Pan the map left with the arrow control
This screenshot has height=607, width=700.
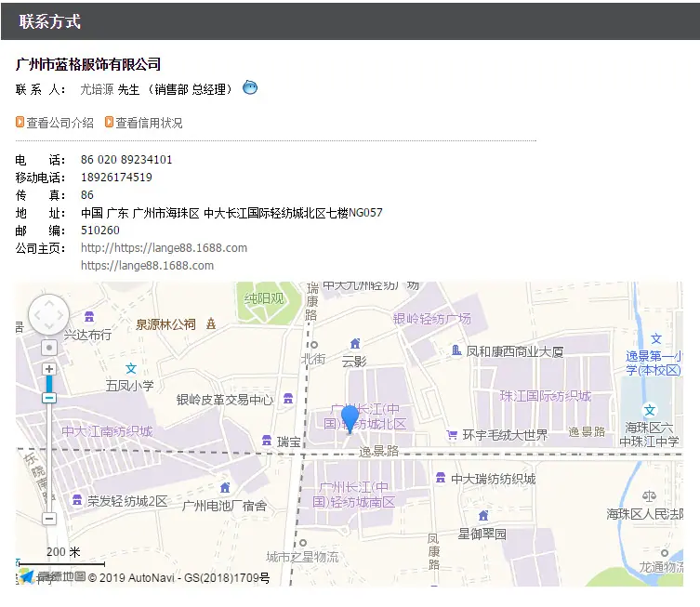click(37, 315)
